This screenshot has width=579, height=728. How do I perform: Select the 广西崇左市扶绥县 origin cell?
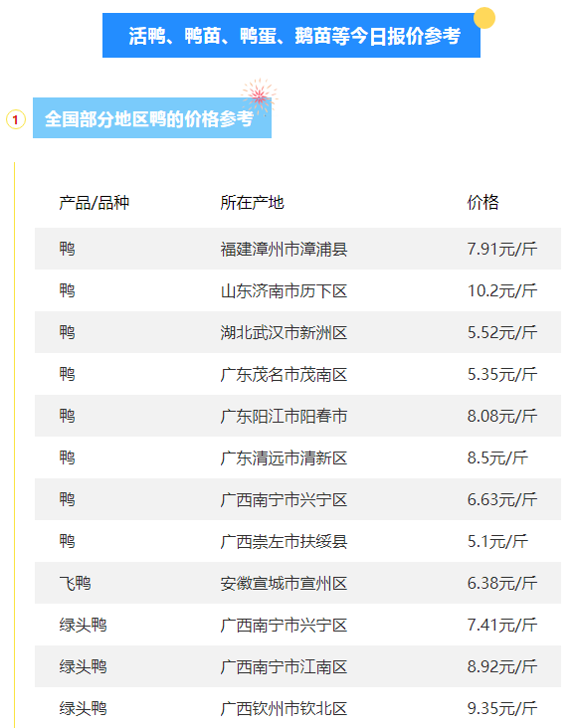tap(284, 541)
